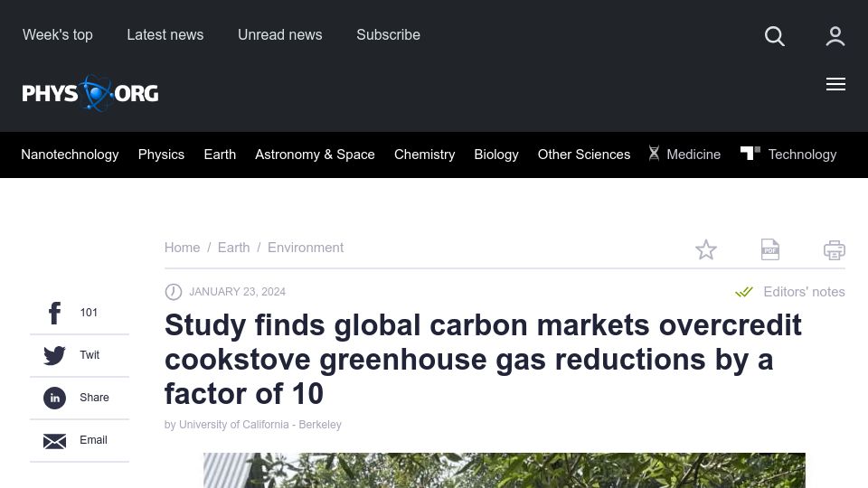The image size is (868, 488).
Task: Bookmark article with the star icon
Action: (x=706, y=249)
